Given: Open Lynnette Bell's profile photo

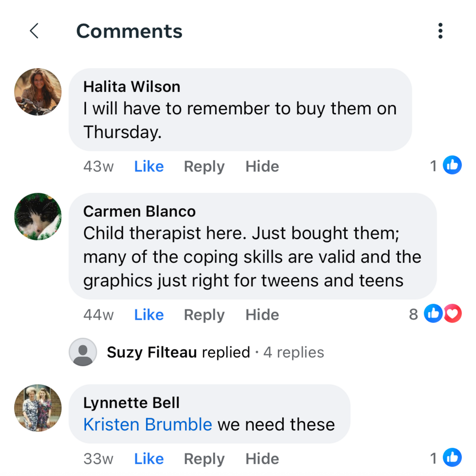Looking at the screenshot, I should pos(38,408).
